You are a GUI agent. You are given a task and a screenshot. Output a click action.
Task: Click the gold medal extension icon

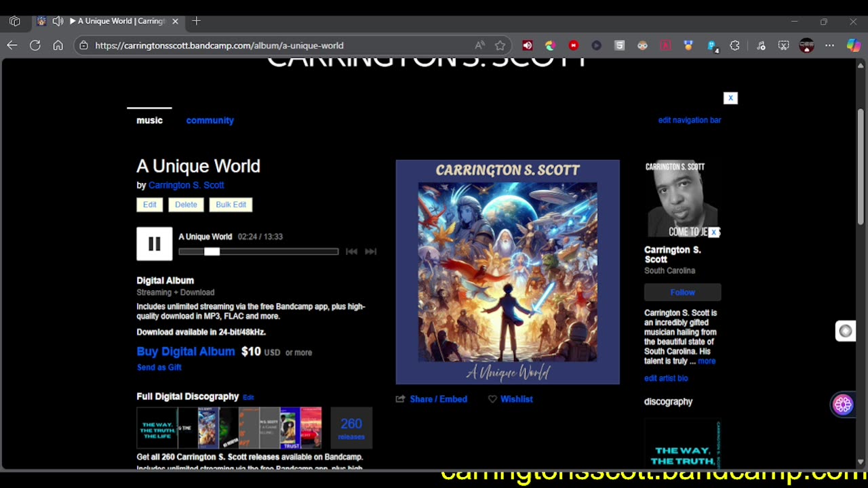point(688,45)
